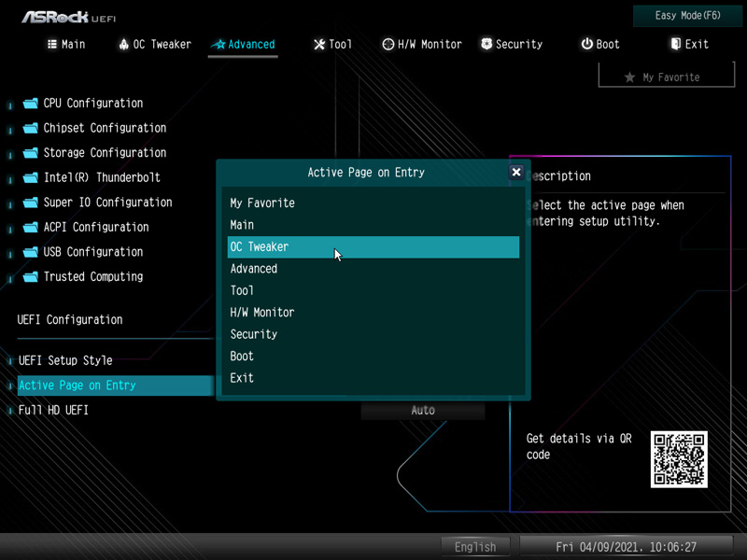The height and width of the screenshot is (560, 747).
Task: Click the CPU Configuration folder icon
Action: coord(31,104)
